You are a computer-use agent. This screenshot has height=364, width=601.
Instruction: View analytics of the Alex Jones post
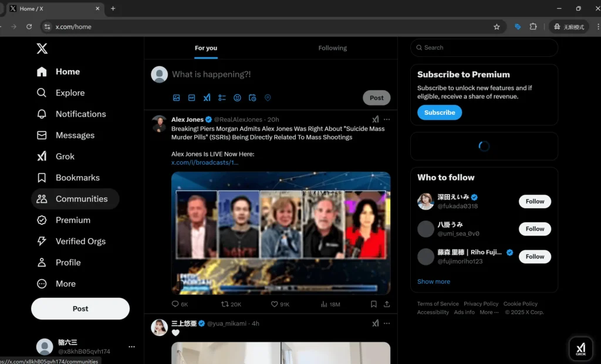[330, 304]
